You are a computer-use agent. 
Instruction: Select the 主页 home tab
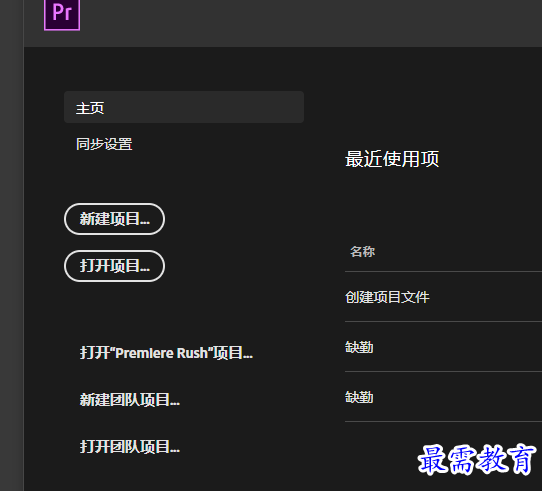tap(184, 107)
